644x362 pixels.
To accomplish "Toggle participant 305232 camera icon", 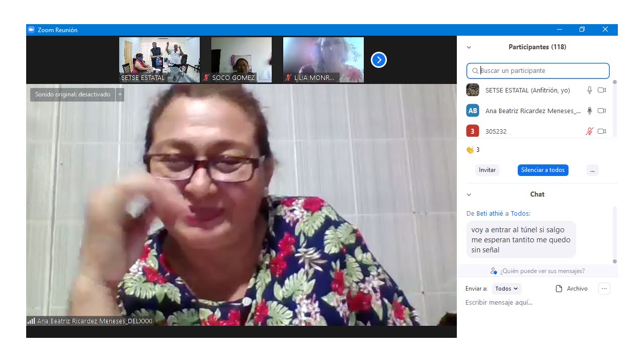I will pos(602,131).
